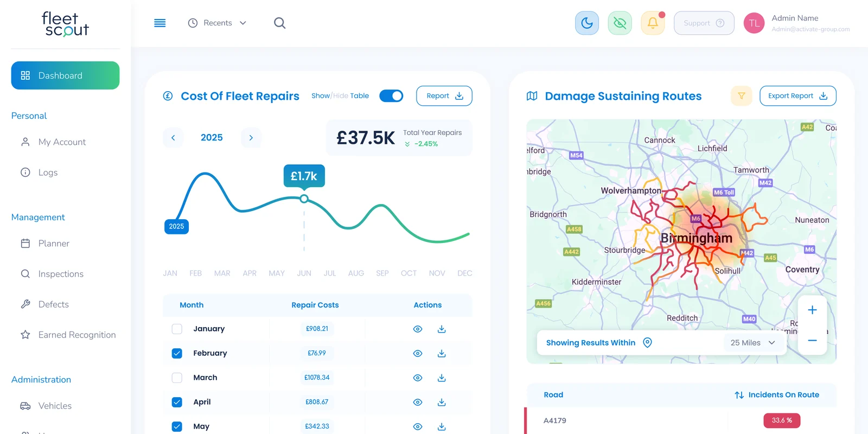The width and height of the screenshot is (868, 434).
Task: View February repair details eye icon
Action: tap(418, 353)
